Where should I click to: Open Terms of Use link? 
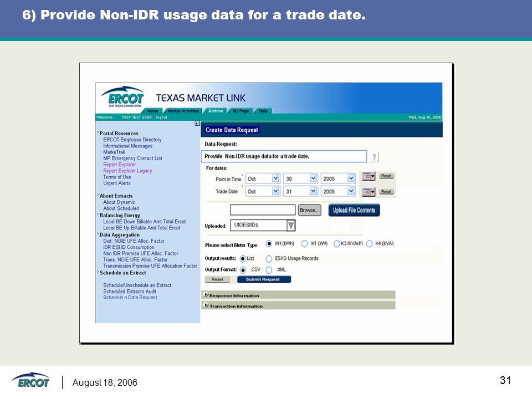pos(117,177)
